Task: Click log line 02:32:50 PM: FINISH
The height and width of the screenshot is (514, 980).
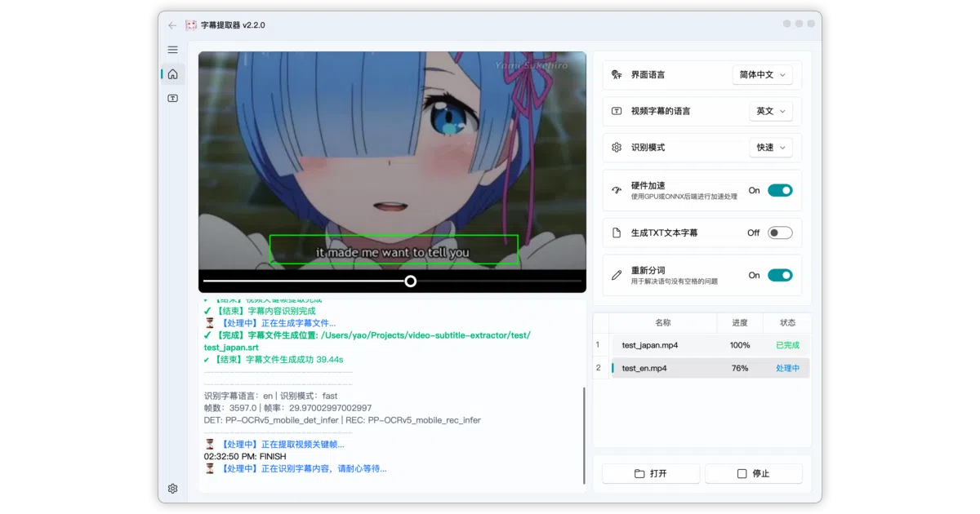Action: coord(245,457)
